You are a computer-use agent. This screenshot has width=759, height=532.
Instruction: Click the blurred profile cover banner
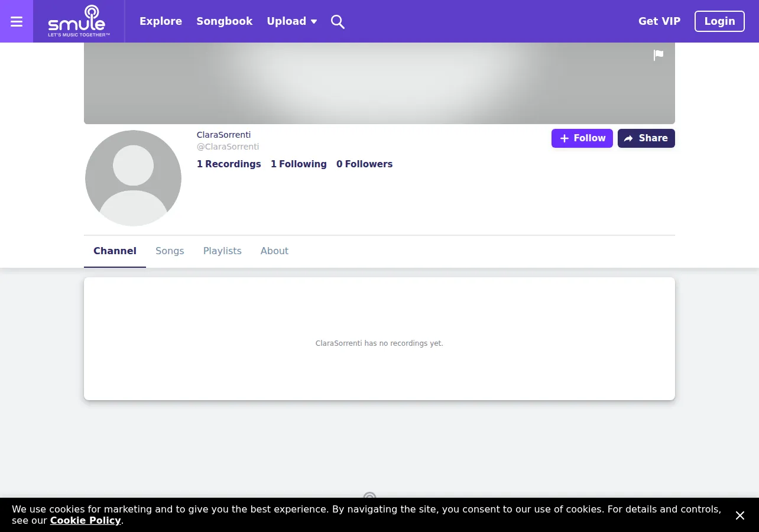coord(379,83)
